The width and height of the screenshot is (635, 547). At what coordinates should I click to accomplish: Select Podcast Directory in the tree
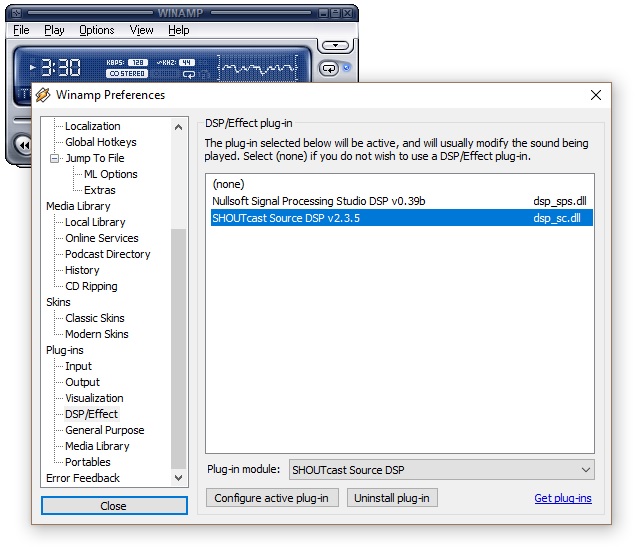coord(107,254)
